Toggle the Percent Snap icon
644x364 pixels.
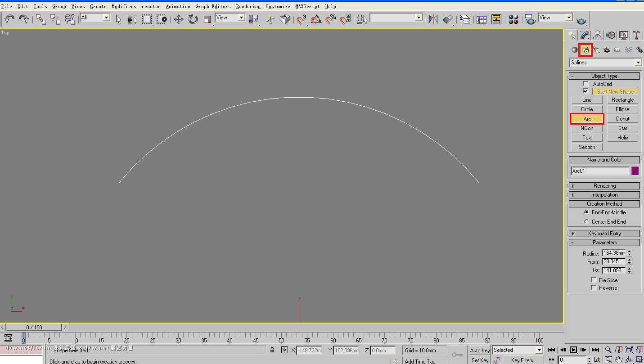(331, 19)
